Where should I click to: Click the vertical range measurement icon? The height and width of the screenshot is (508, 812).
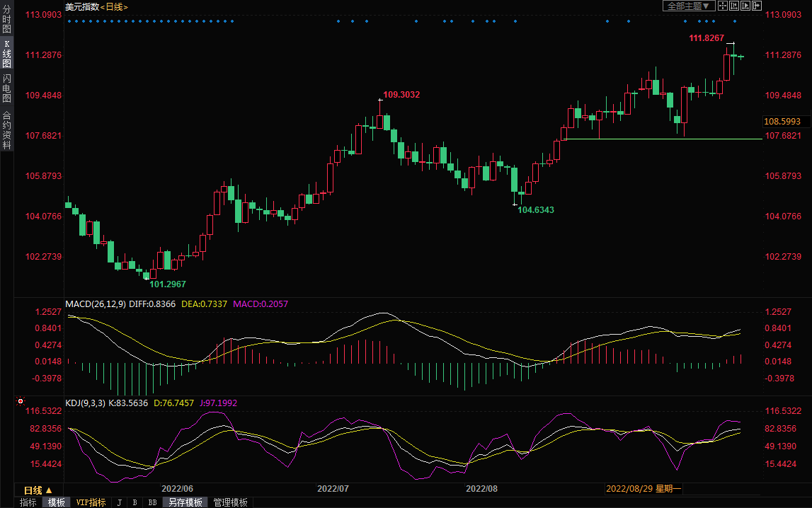pyautogui.click(x=734, y=6)
